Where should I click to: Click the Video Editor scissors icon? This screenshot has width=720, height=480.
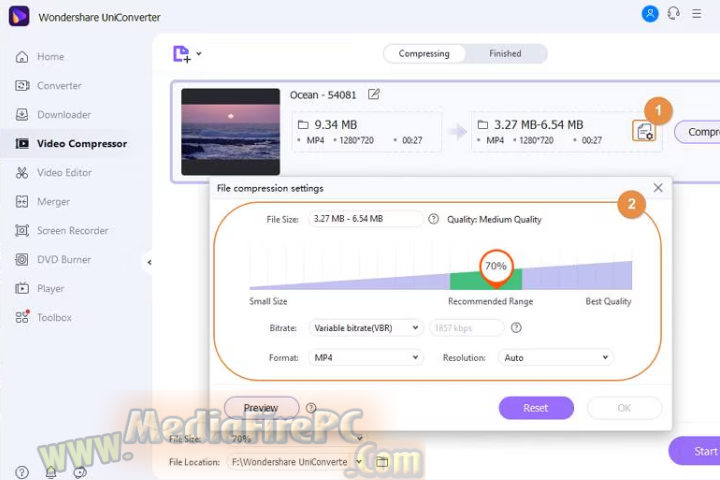tap(22, 173)
